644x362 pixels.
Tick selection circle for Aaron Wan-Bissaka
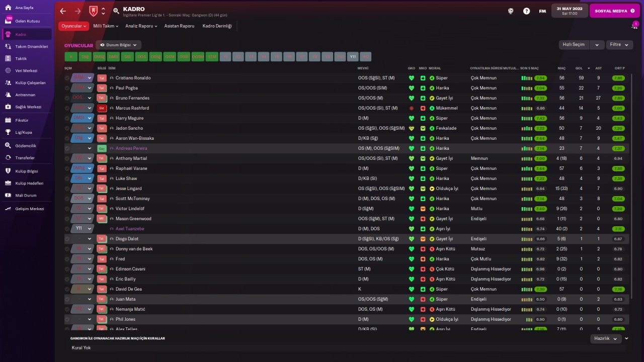pyautogui.click(x=67, y=138)
